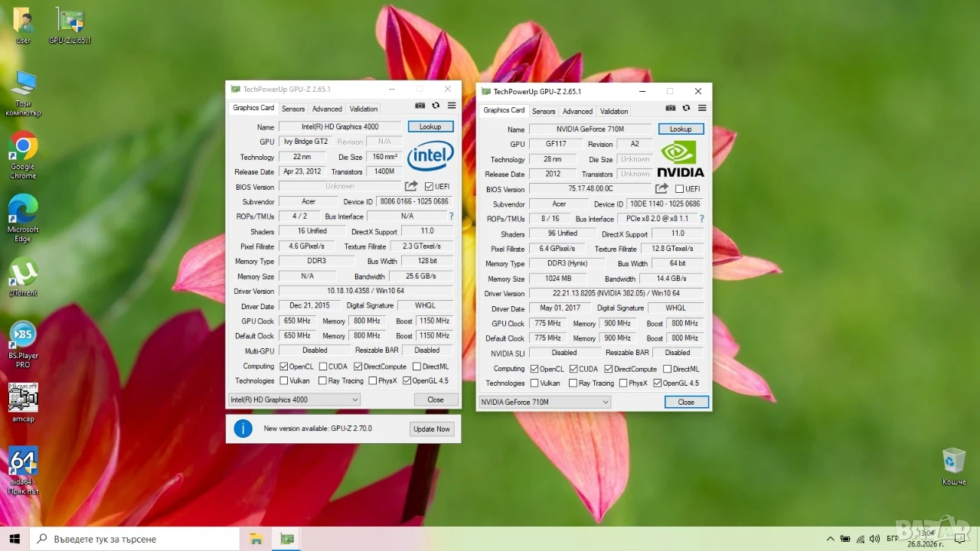Toggle Ray Tracing checkbox in the Intel window
980x551 pixels.
point(322,381)
